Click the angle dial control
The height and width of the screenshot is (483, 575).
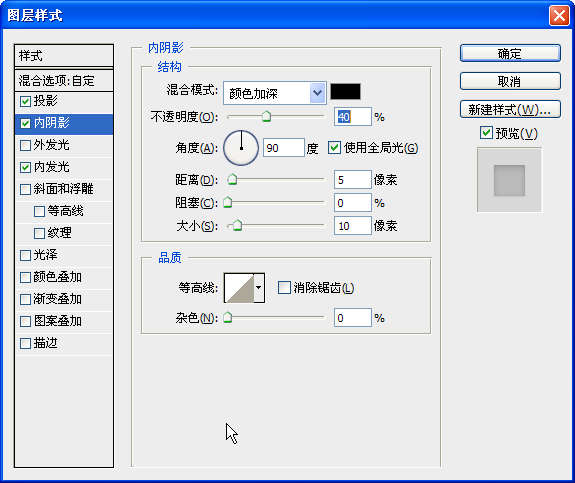point(241,148)
